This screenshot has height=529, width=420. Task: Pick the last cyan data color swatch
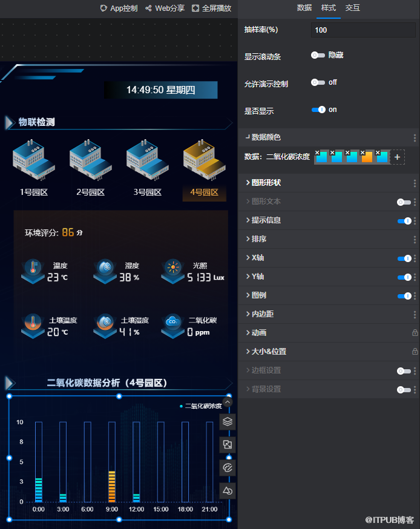point(382,157)
